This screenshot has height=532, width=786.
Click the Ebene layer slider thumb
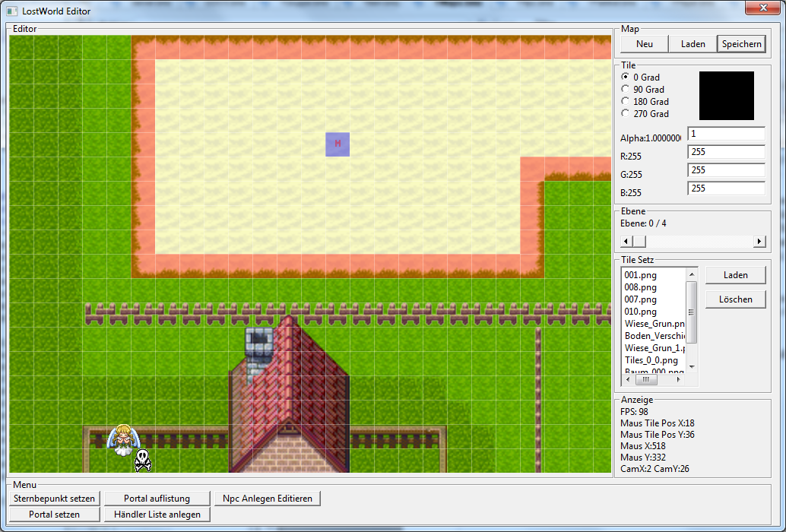639,242
